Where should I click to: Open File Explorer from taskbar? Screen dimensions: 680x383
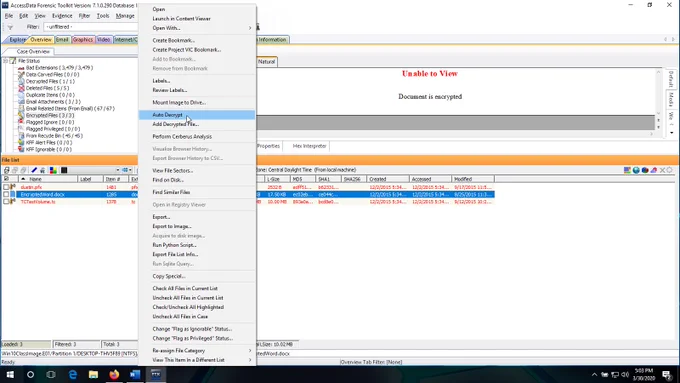point(93,374)
